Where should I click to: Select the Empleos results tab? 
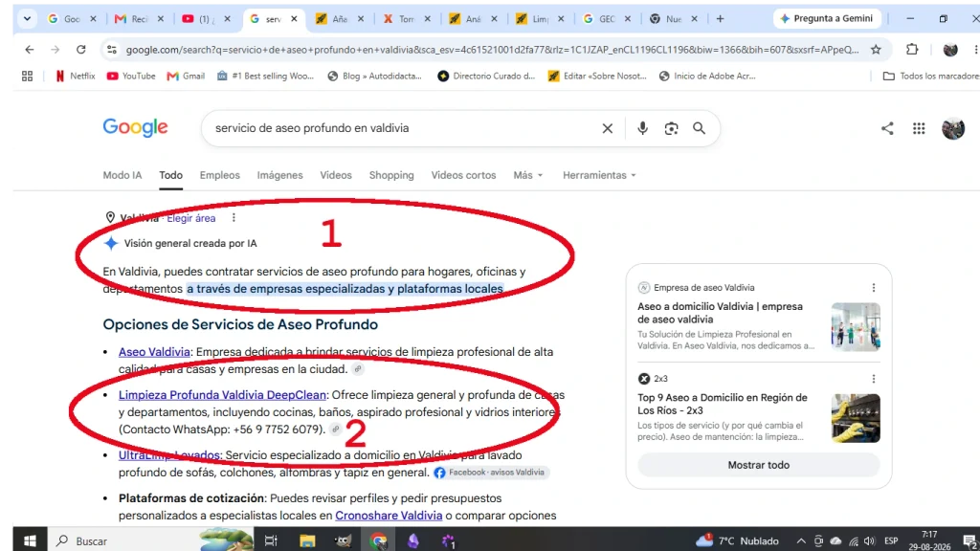tap(220, 176)
